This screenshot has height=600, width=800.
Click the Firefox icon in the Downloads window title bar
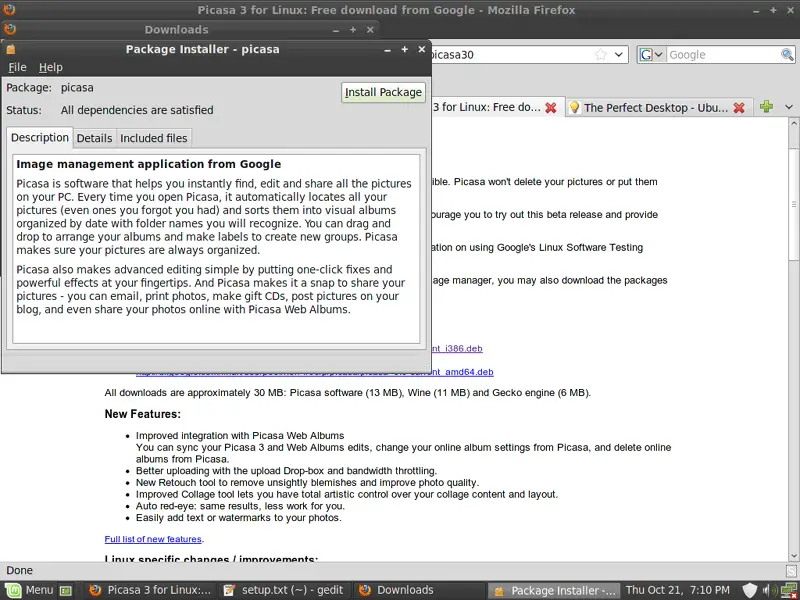tap(10, 29)
